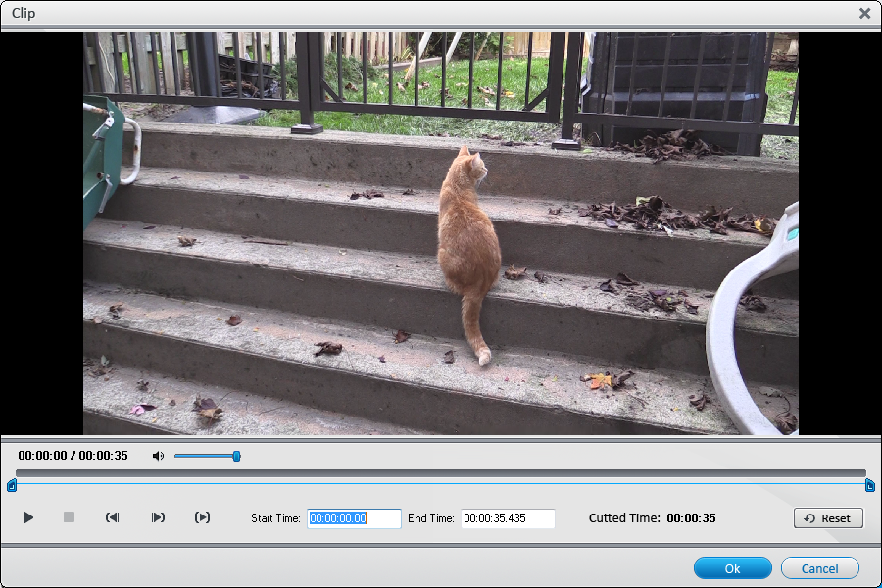
Task: Reset the clip trim settings
Action: [x=828, y=518]
